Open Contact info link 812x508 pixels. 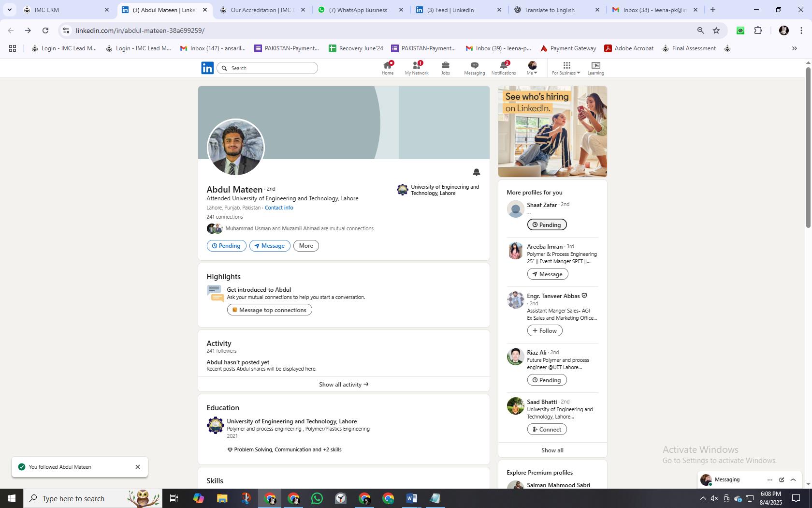pos(279,208)
